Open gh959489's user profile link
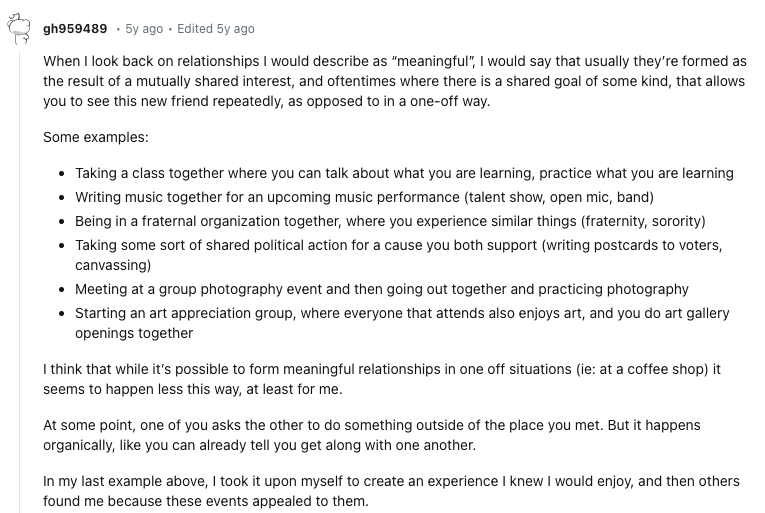Viewport: 765px width, 513px height. tap(75, 29)
